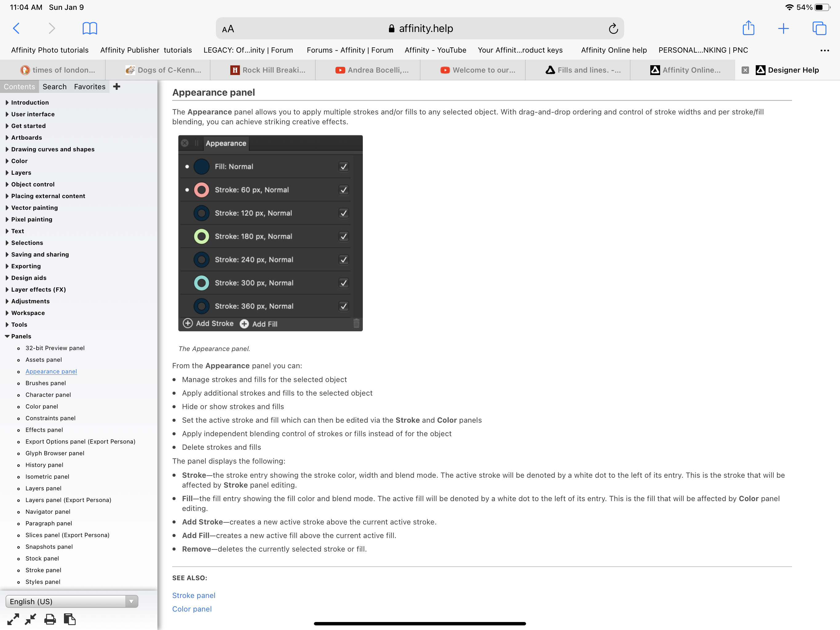Screen dimensions: 840x630
Task: Click the expand-to-fullscreen arrows icon bottom left
Action: (x=13, y=619)
